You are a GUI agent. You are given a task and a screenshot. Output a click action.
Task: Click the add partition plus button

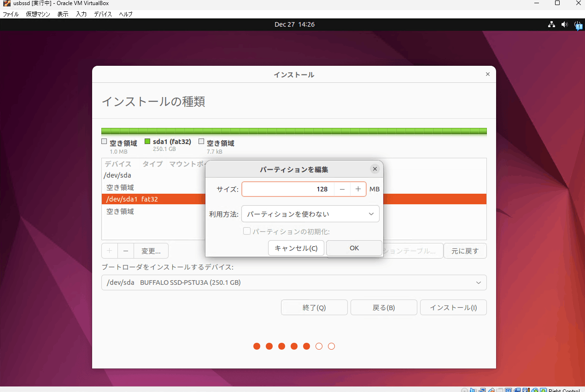(x=110, y=251)
